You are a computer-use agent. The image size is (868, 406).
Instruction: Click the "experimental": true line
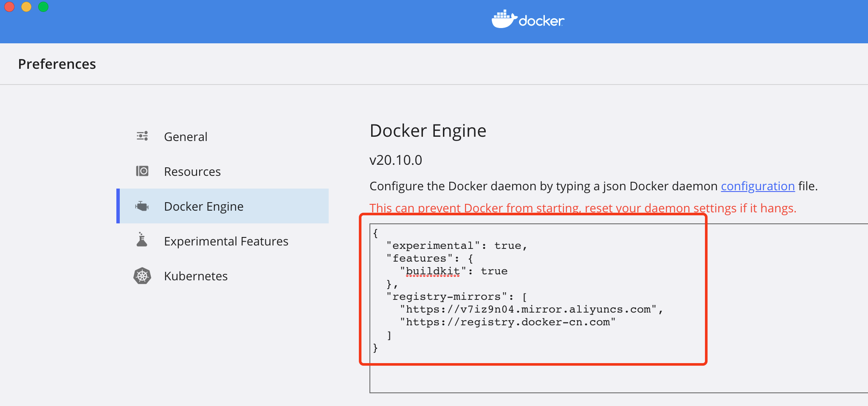click(457, 246)
